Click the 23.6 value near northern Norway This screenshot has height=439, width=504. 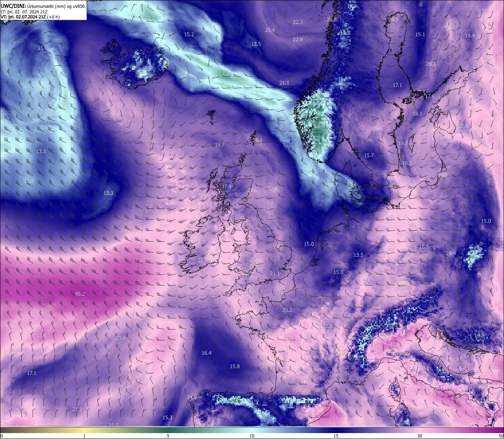click(332, 19)
